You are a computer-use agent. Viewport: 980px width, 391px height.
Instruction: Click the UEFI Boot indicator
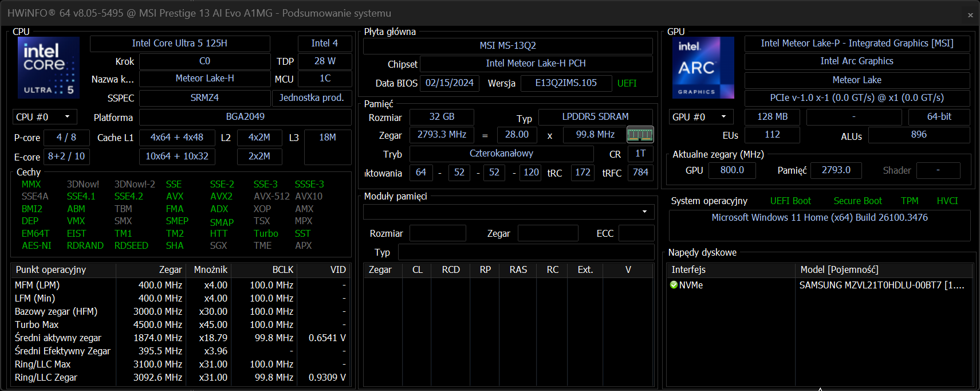coord(790,201)
